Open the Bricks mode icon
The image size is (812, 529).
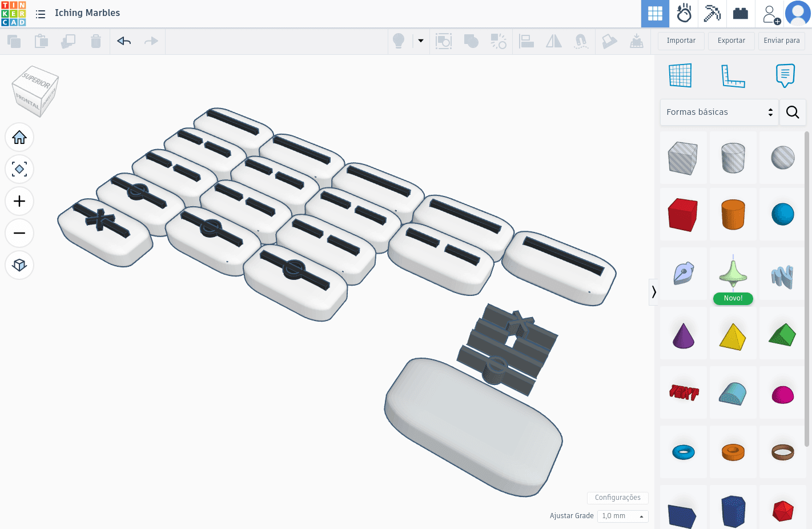pyautogui.click(x=741, y=14)
